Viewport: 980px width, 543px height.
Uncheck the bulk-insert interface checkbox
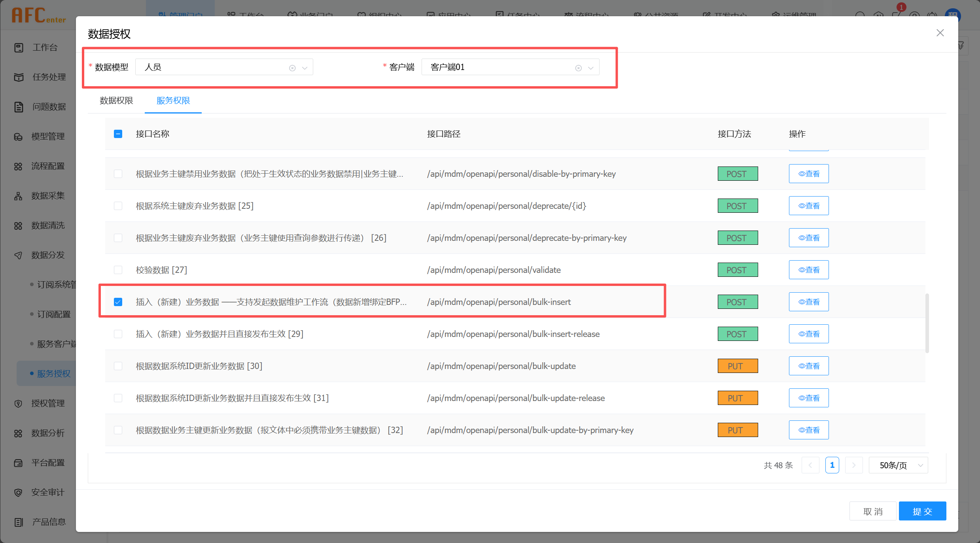[x=118, y=302]
